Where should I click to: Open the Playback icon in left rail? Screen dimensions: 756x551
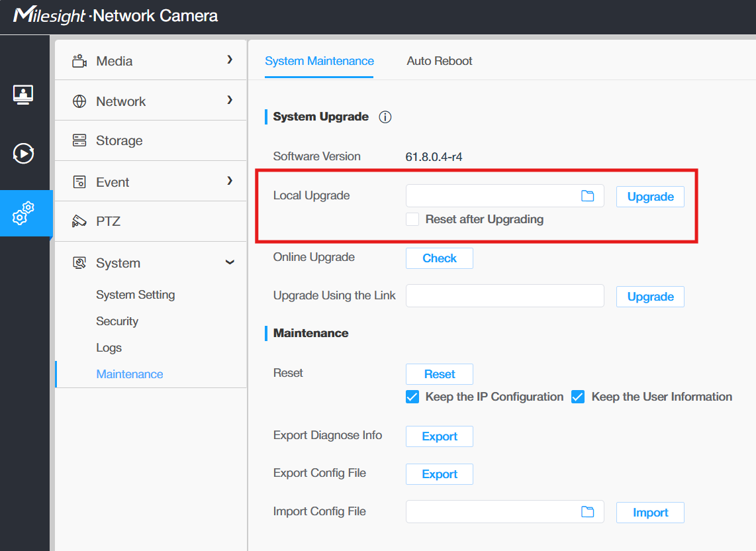click(x=23, y=154)
